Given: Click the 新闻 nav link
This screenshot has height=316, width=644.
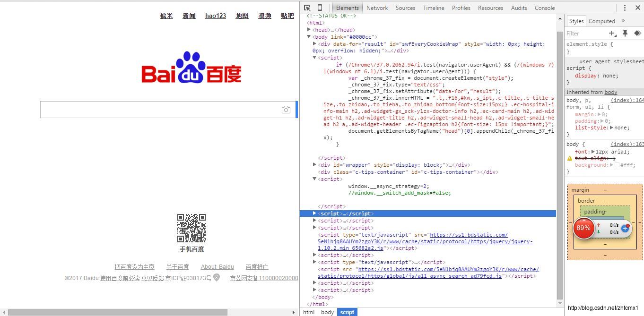Looking at the screenshot, I should click(189, 16).
